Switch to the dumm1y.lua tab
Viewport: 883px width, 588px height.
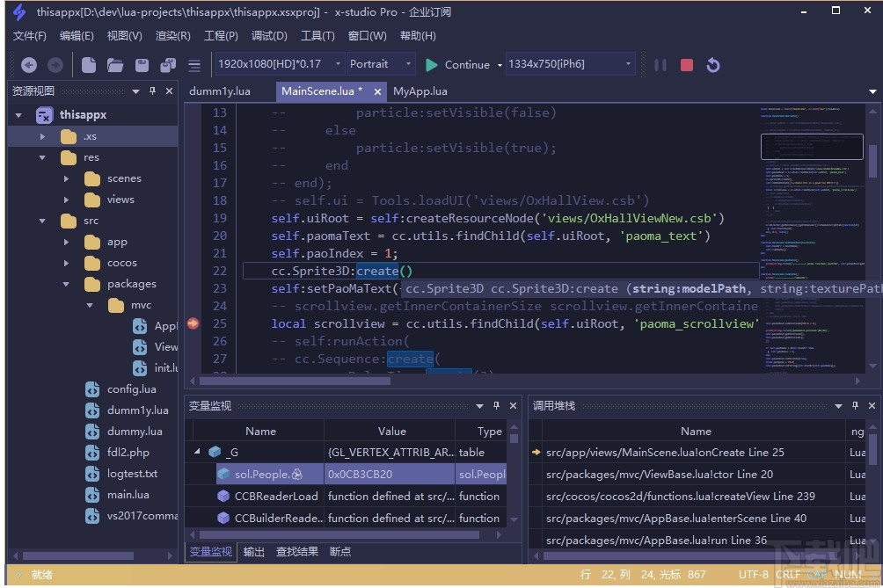[222, 91]
